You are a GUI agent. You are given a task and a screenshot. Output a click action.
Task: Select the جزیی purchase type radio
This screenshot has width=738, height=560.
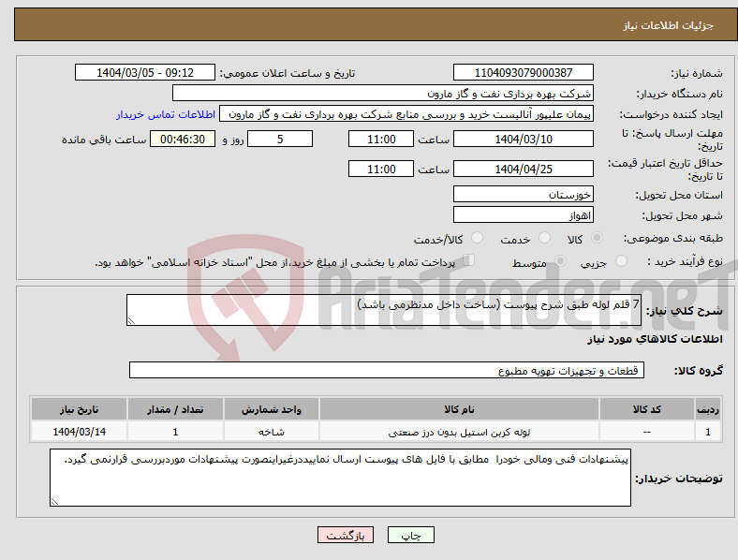pos(621,260)
